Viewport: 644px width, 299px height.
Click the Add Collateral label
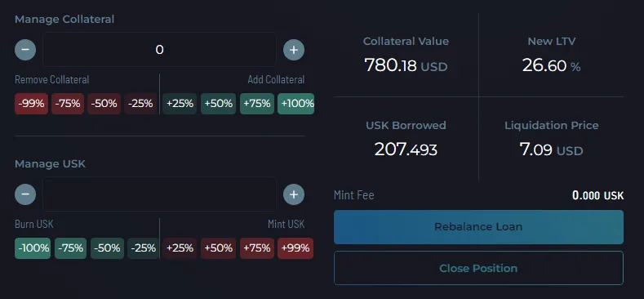click(276, 79)
